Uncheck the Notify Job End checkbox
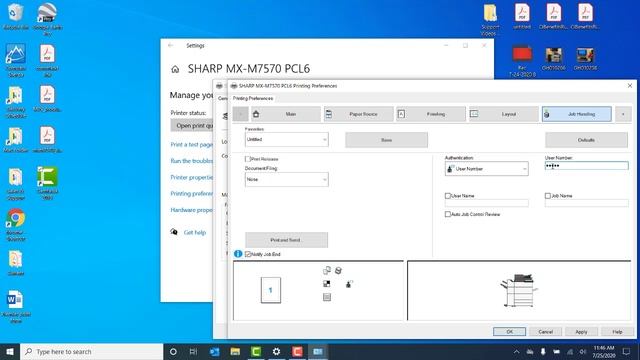The height and width of the screenshot is (360, 640). tap(248, 254)
